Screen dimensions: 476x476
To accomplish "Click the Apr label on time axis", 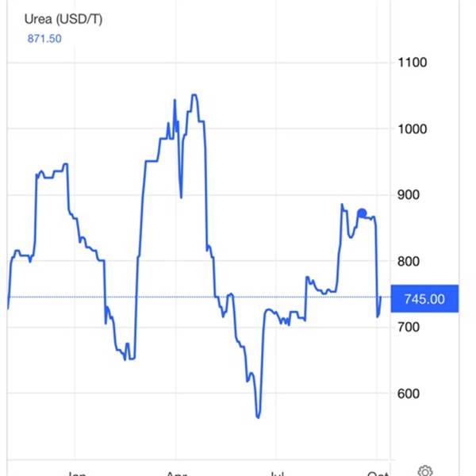I will click(177, 474).
